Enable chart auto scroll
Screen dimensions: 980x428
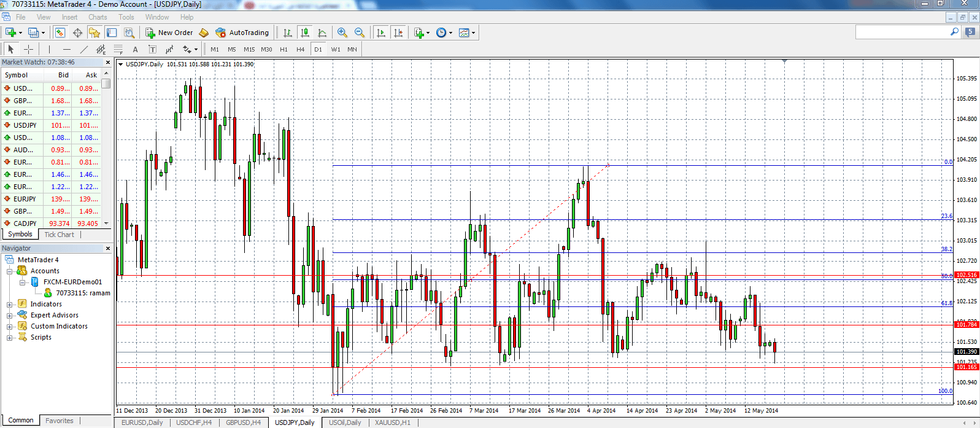coord(381,33)
